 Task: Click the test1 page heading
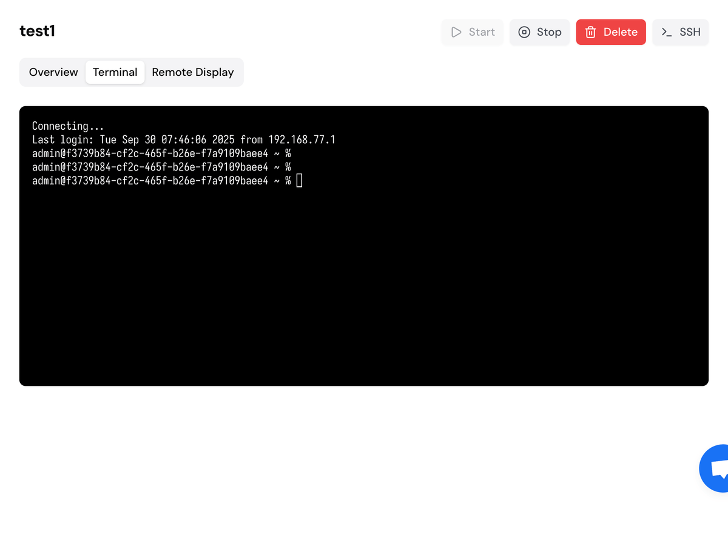tap(38, 31)
